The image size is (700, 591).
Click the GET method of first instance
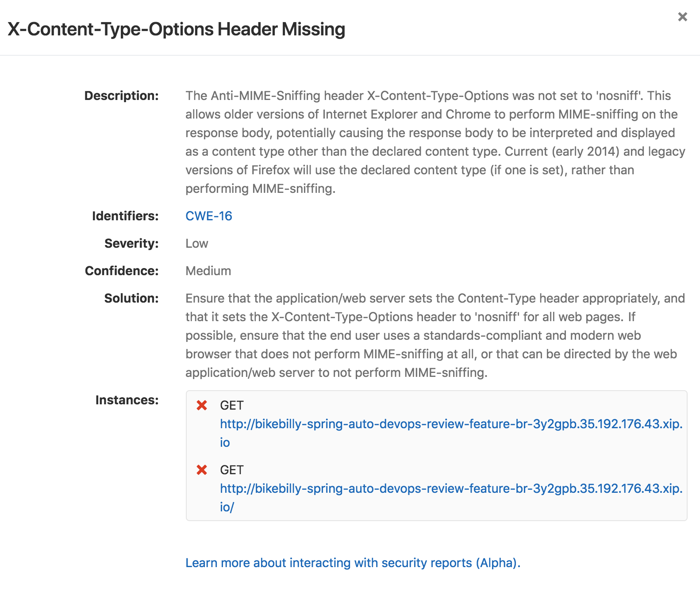(231, 405)
